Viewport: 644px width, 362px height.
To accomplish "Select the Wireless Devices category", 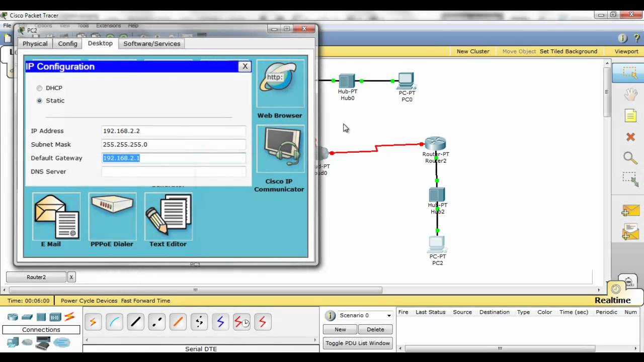I will point(55,317).
